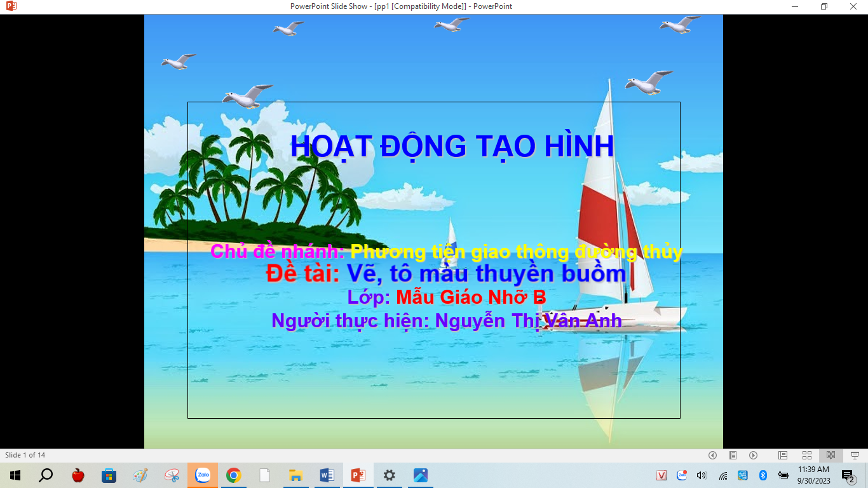Viewport: 868px width, 488px height.
Task: Open File Explorer from the taskbar
Action: [295, 475]
